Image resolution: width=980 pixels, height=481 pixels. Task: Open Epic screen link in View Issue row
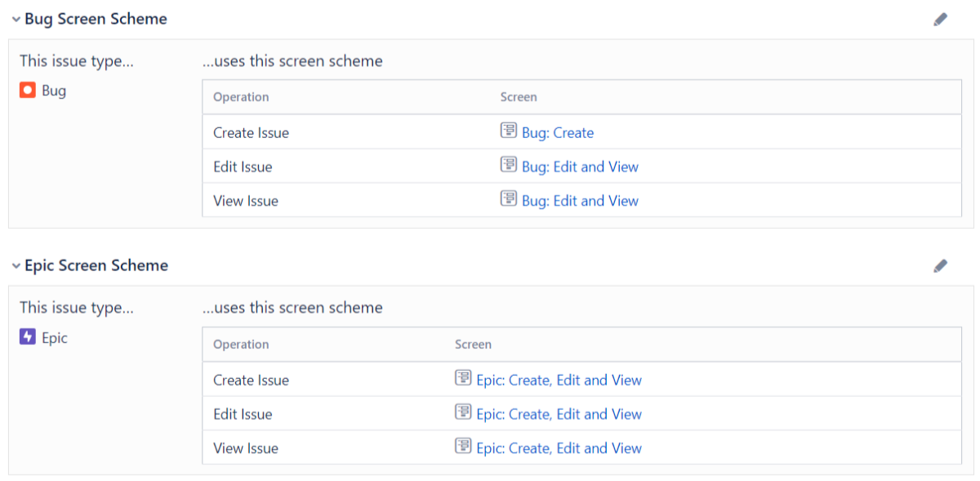[x=559, y=448]
